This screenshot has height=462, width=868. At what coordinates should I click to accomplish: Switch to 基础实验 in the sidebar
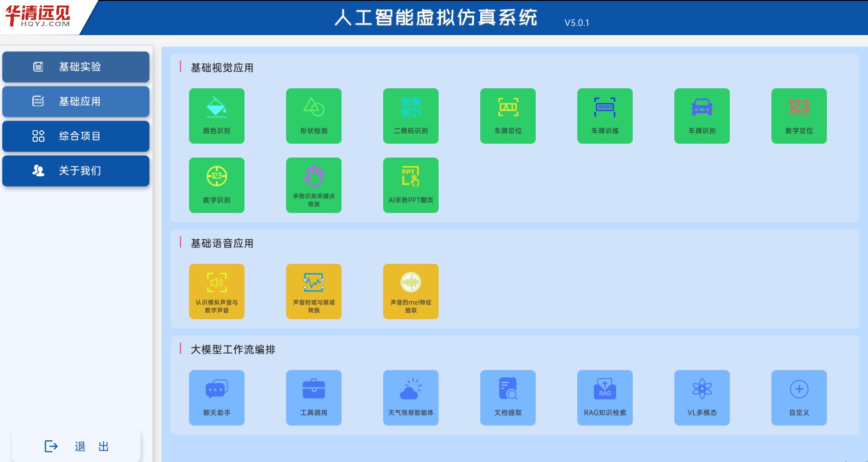[x=76, y=67]
